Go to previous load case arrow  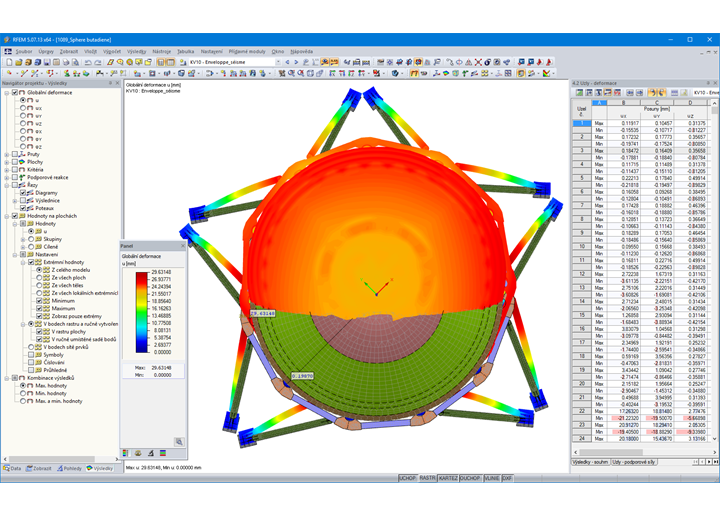[x=288, y=62]
